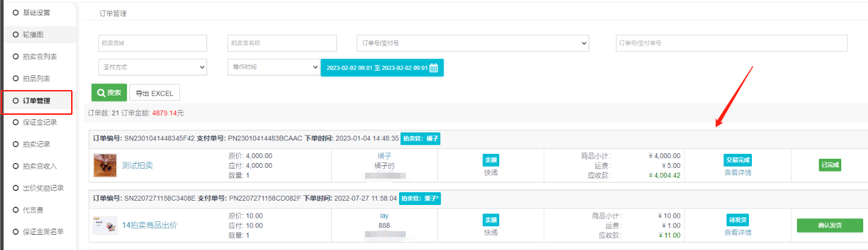The image size is (868, 250).
Task: Click the circle icon beside 基础设置
Action: point(16,12)
